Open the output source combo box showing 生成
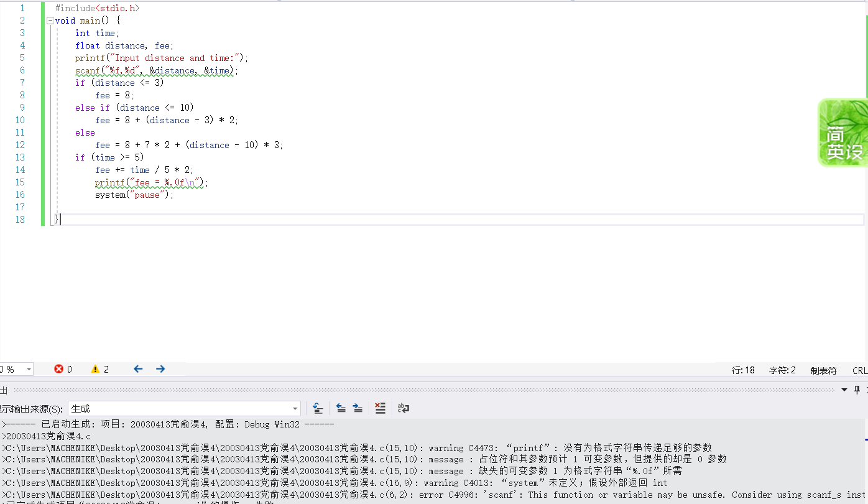 tap(184, 408)
